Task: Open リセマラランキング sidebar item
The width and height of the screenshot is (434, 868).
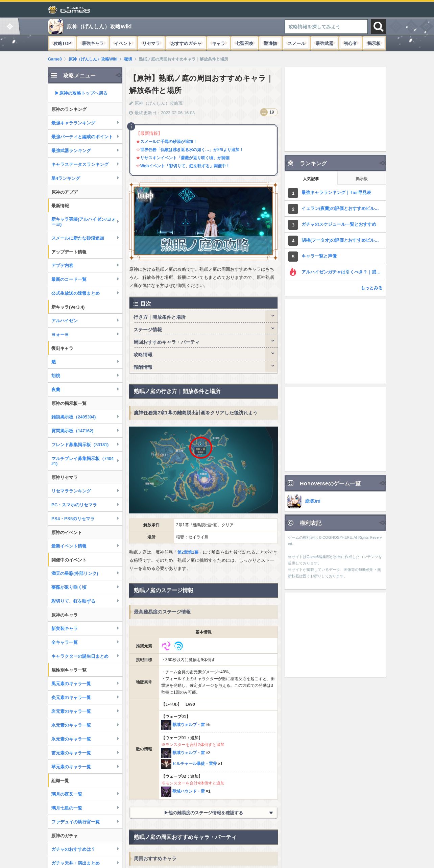Action: pos(85,491)
